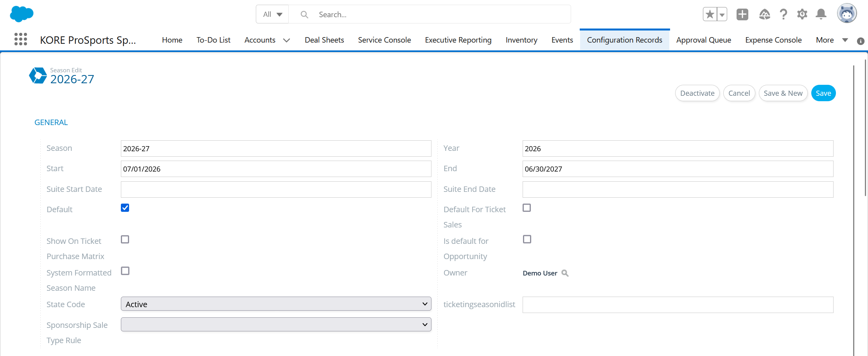
Task: Open the Help question mark icon
Action: pyautogui.click(x=783, y=14)
